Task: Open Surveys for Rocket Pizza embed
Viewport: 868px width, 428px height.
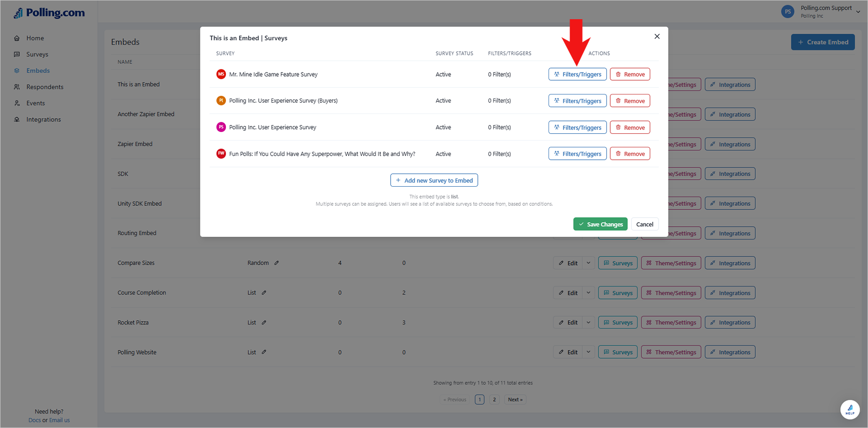Action: pos(617,323)
